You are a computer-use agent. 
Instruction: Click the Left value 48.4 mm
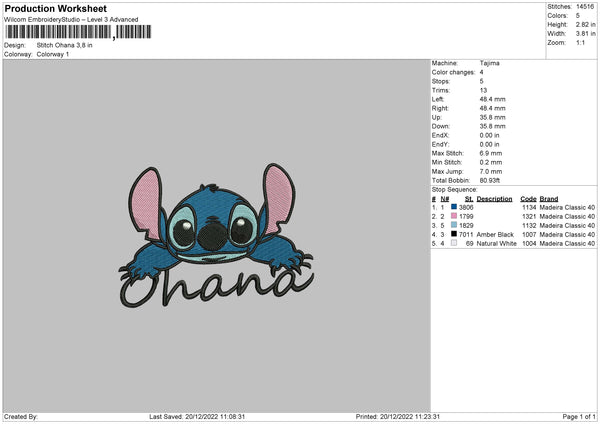[492, 99]
